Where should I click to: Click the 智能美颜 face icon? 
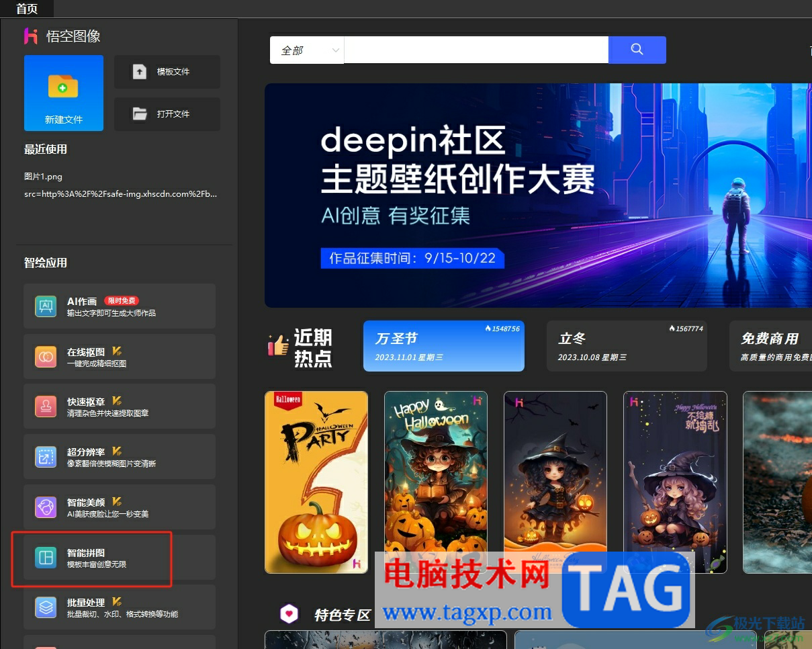coord(46,507)
